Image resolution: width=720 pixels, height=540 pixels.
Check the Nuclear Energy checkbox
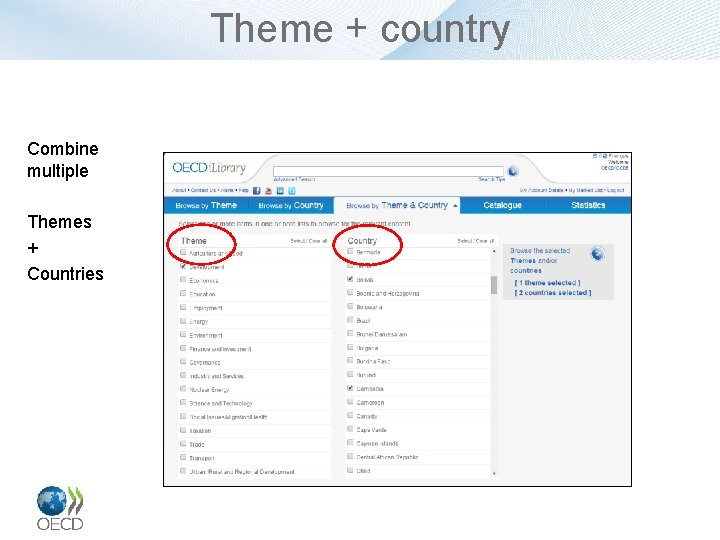tap(183, 389)
